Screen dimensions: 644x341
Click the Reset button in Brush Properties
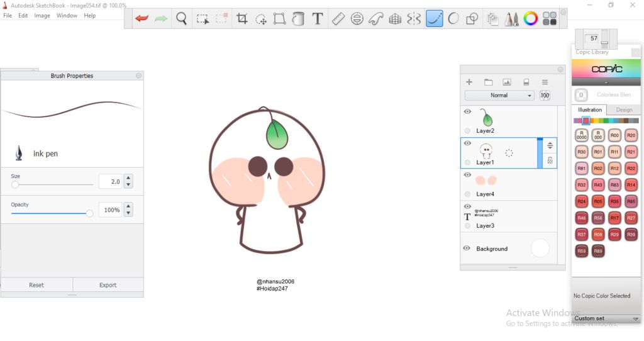36,285
